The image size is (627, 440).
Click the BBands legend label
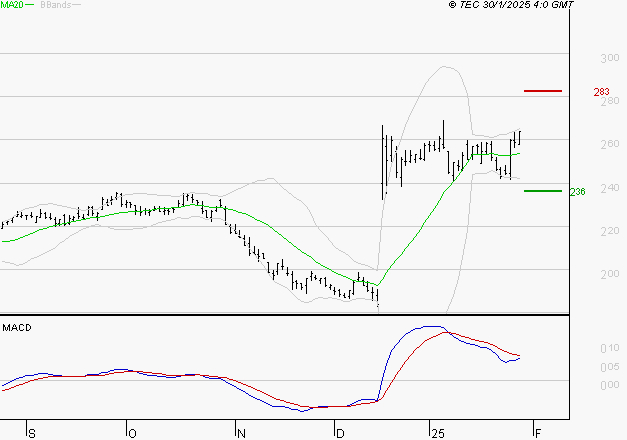tap(54, 5)
